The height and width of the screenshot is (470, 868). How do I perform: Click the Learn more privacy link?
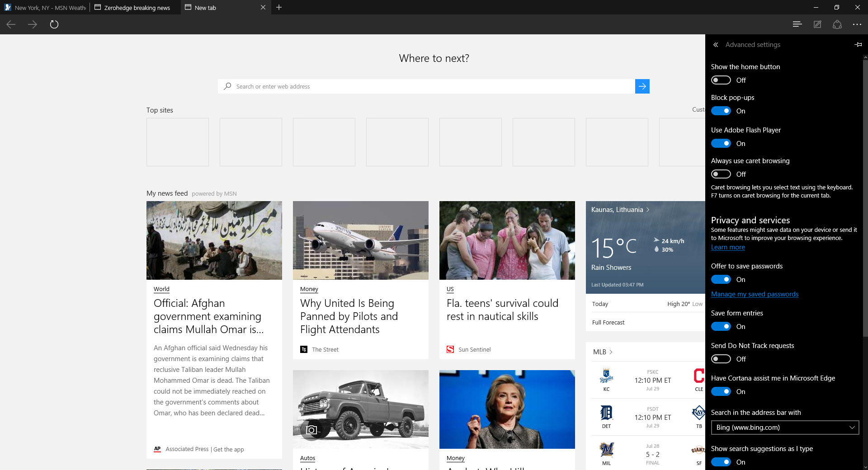coord(727,247)
